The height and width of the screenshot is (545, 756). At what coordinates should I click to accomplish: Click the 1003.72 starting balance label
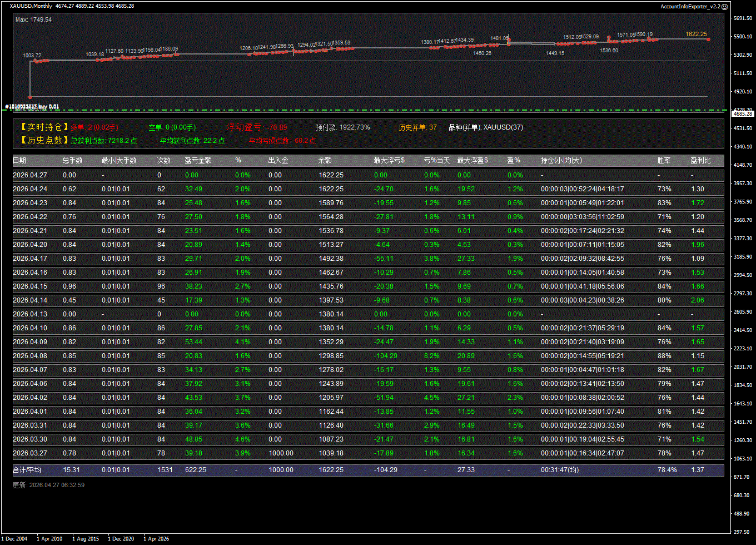(x=32, y=56)
